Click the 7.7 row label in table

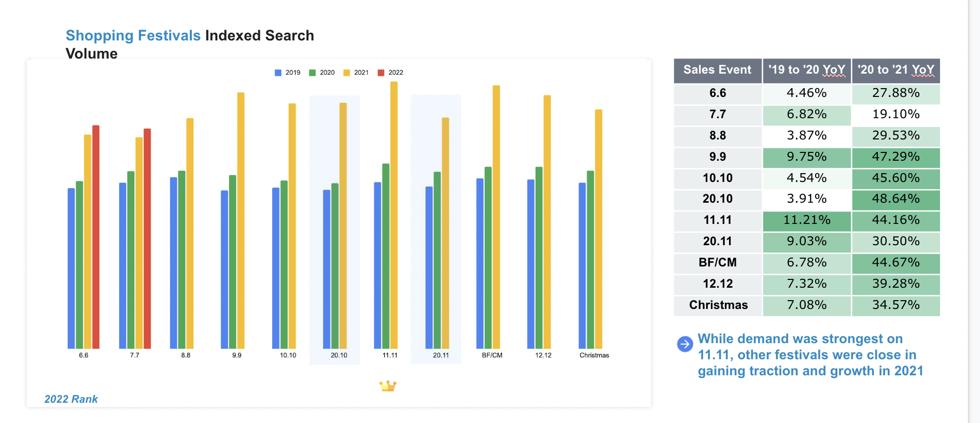coord(718,115)
